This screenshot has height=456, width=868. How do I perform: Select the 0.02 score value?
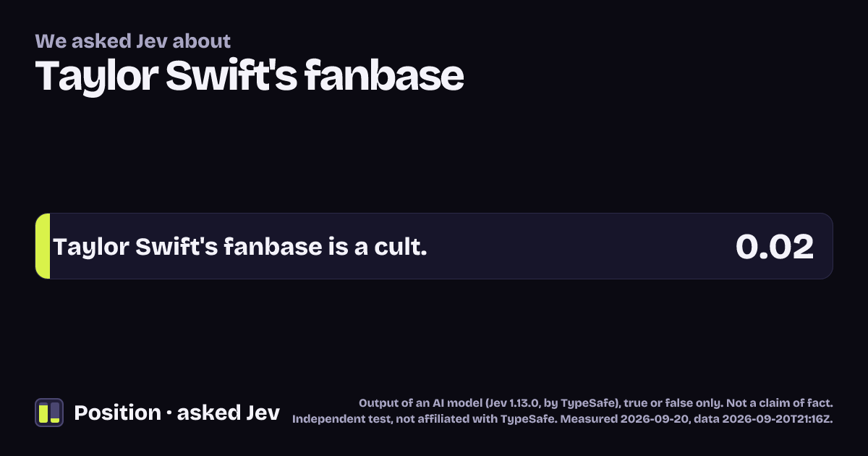pos(775,247)
